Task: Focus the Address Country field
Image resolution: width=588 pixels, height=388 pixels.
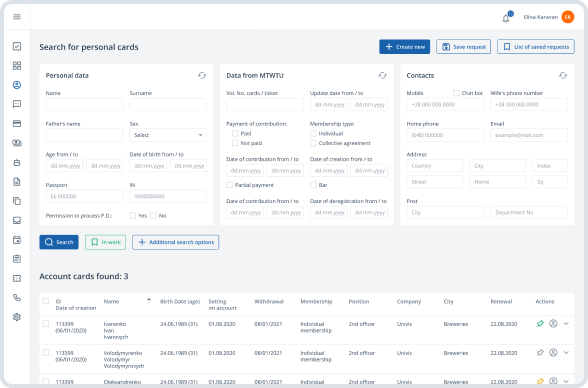Action: 435,166
